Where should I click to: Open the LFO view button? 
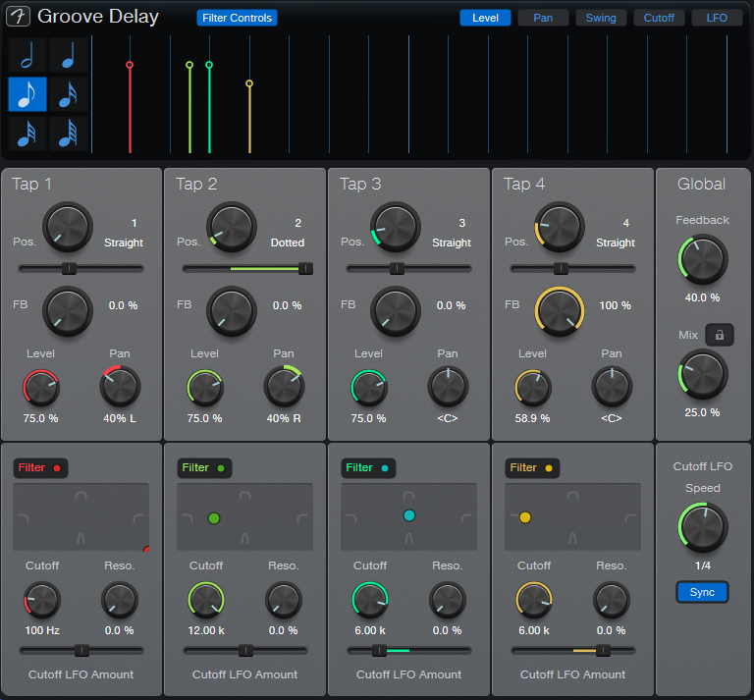tap(717, 18)
